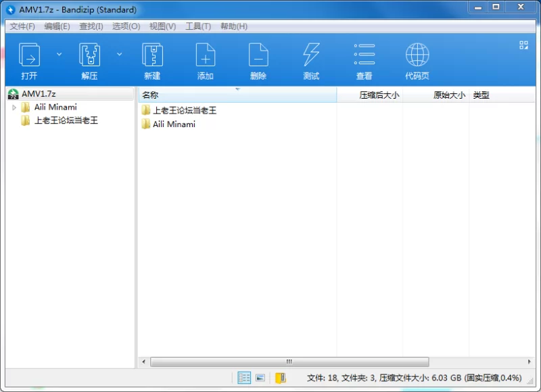
Task: Click the 测试 (Test) lightning icon
Action: 311,55
